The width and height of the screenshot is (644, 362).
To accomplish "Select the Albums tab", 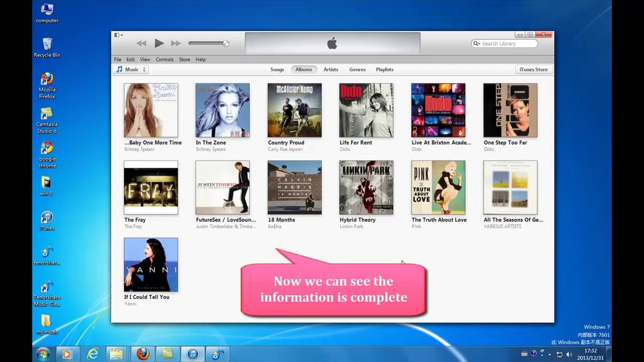I will click(304, 69).
